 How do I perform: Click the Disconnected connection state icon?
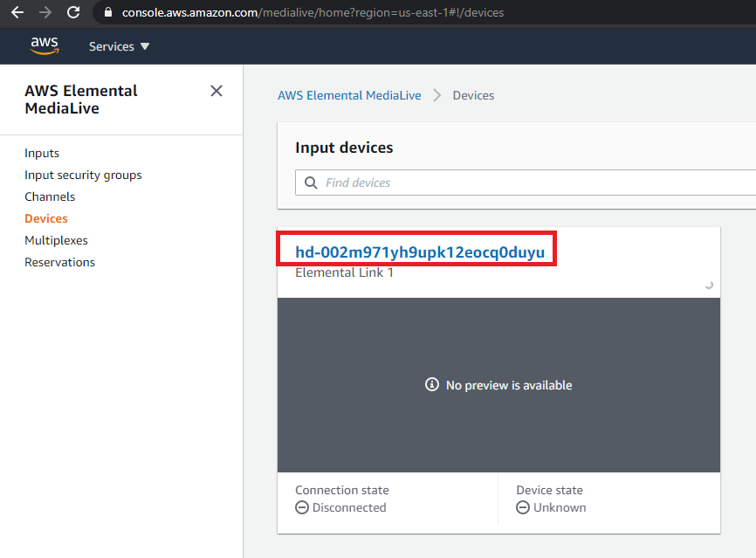click(301, 507)
